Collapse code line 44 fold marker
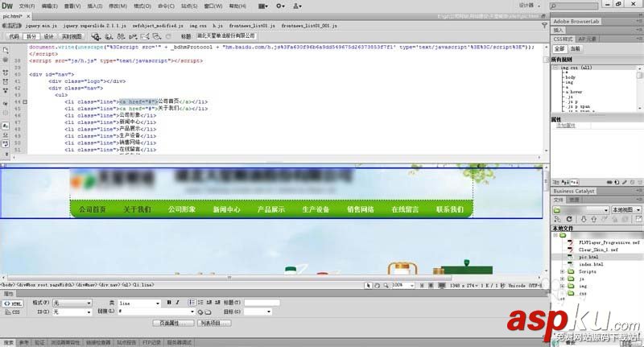 click(25, 101)
